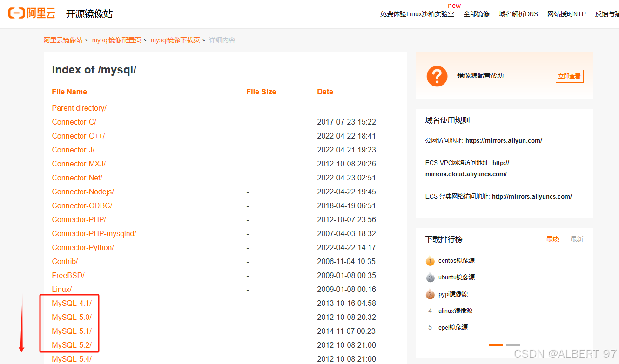The width and height of the screenshot is (619, 364).
Task: Open the MySQL-5.4/ folder
Action: pyautogui.click(x=72, y=359)
